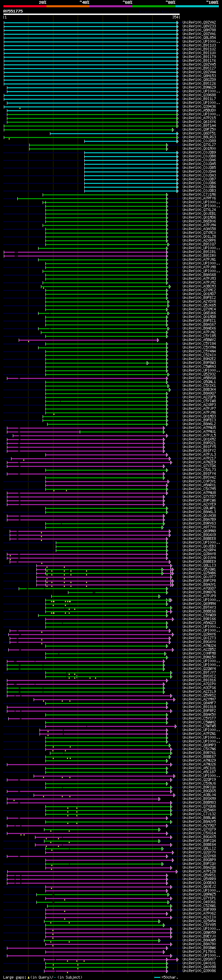Open hit UniRef100_Q9ZVA2
Screen dimensions: 222x980
(199, 23)
